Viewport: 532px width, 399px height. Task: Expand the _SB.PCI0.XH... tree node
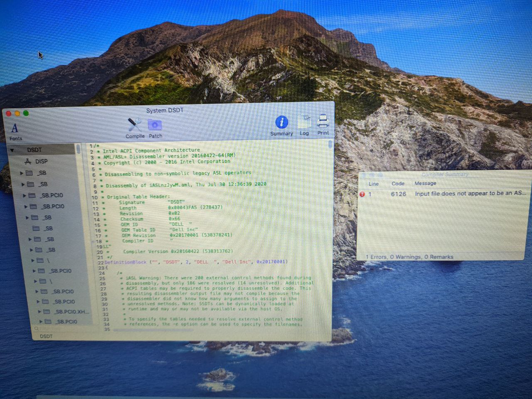coord(40,311)
